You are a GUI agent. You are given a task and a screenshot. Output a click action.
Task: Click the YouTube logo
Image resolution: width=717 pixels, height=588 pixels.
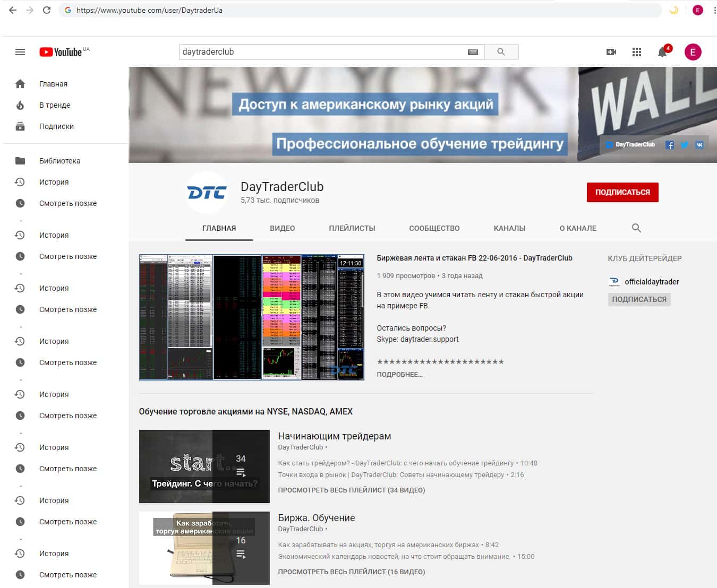(61, 52)
